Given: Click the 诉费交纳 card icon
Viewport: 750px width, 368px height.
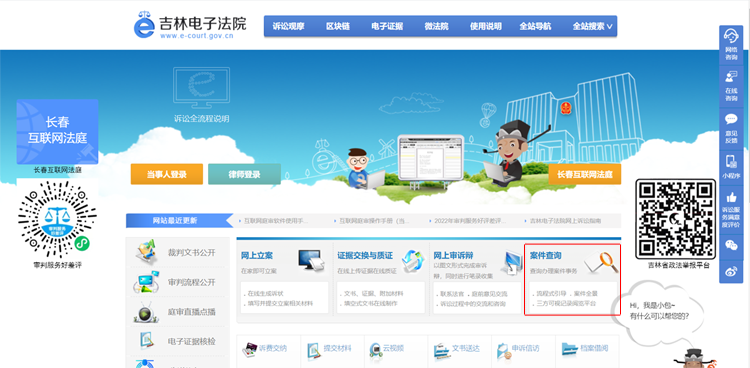Looking at the screenshot, I should (250, 351).
